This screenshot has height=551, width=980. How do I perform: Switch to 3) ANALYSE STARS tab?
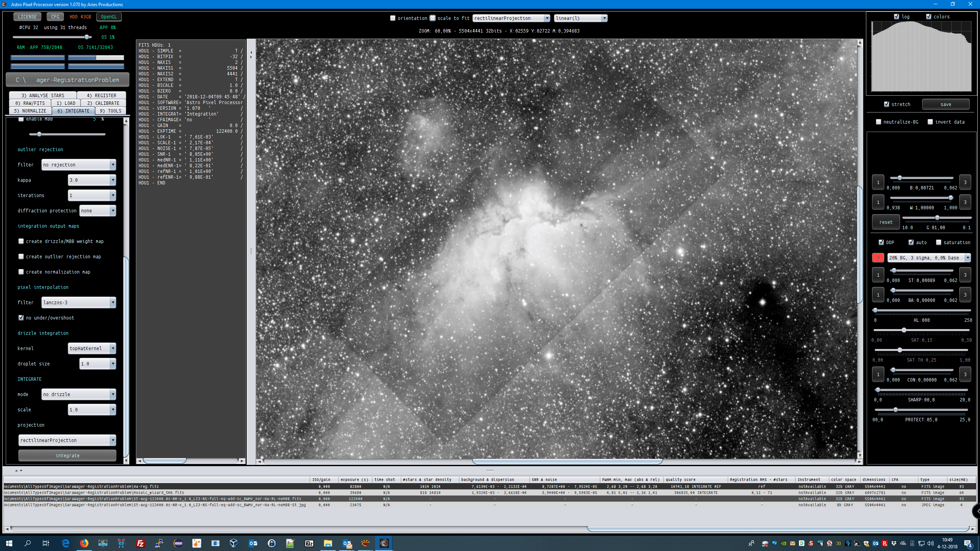click(x=43, y=95)
